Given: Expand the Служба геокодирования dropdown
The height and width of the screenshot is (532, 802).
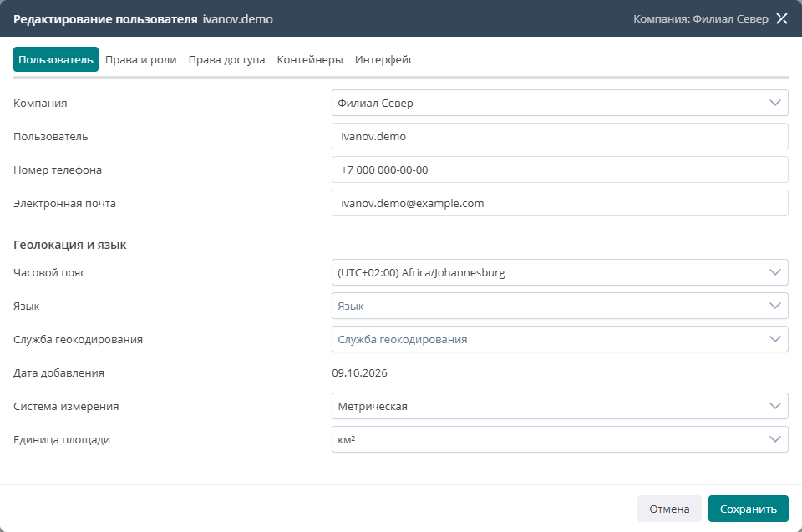Looking at the screenshot, I should click(560, 339).
